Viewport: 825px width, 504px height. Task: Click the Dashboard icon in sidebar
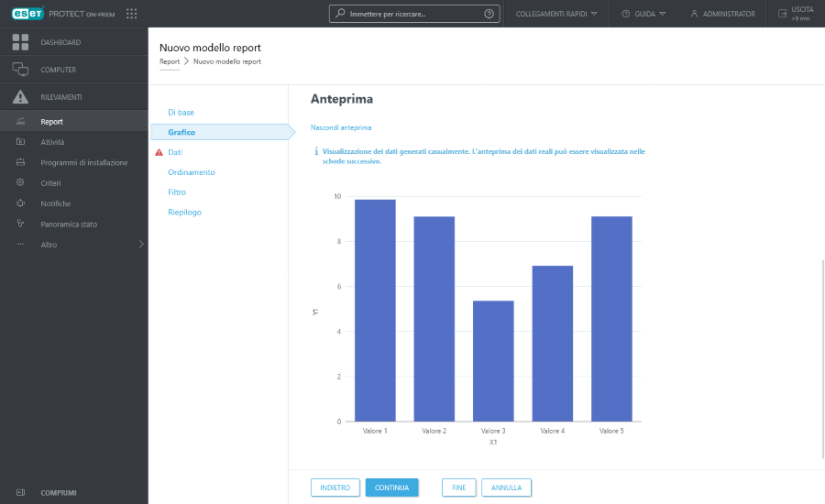[20, 42]
